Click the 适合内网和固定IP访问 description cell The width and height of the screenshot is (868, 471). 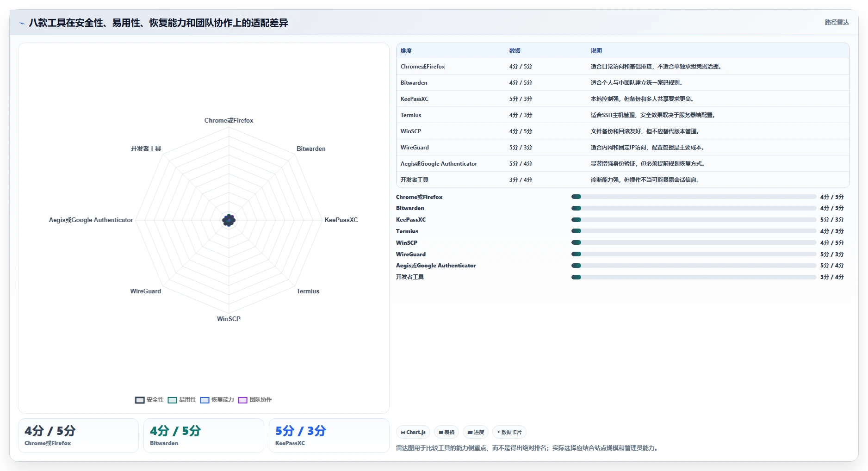(x=647, y=148)
